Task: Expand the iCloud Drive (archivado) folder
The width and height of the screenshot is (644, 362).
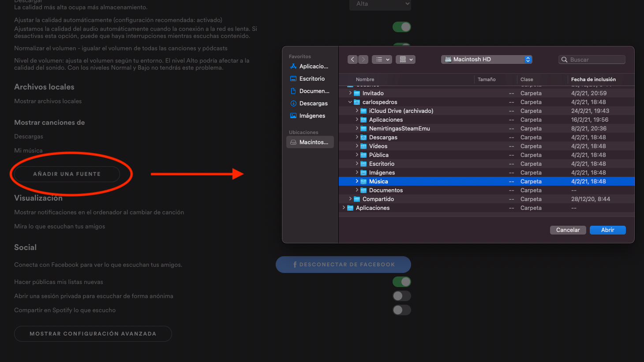Action: click(x=357, y=111)
